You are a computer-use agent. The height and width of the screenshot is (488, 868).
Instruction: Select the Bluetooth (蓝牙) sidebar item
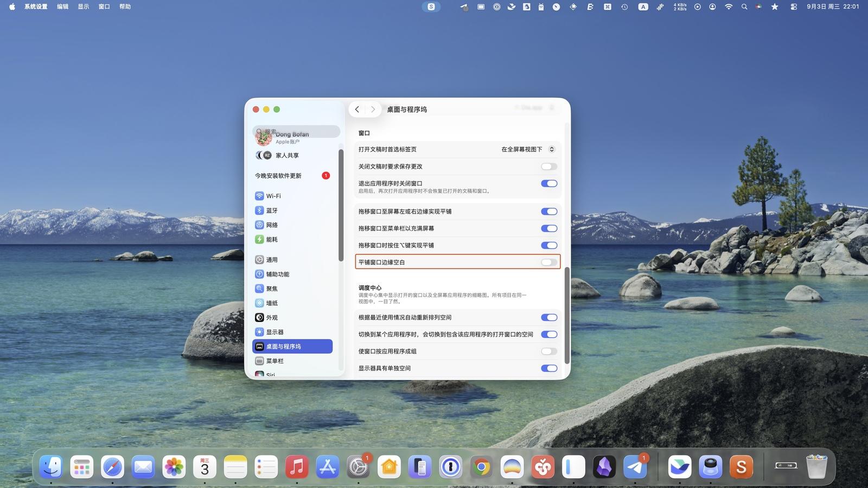[271, 210]
